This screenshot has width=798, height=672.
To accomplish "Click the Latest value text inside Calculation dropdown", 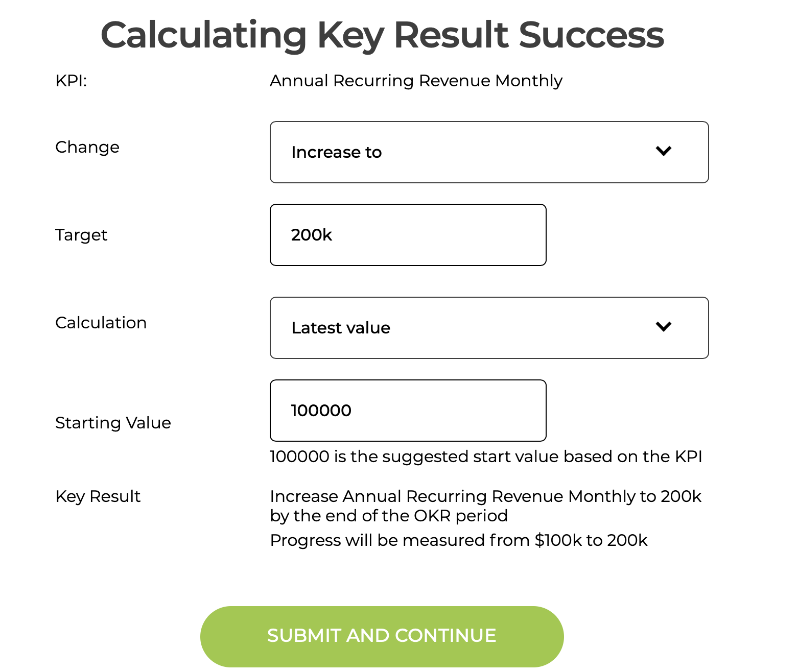I will (341, 328).
